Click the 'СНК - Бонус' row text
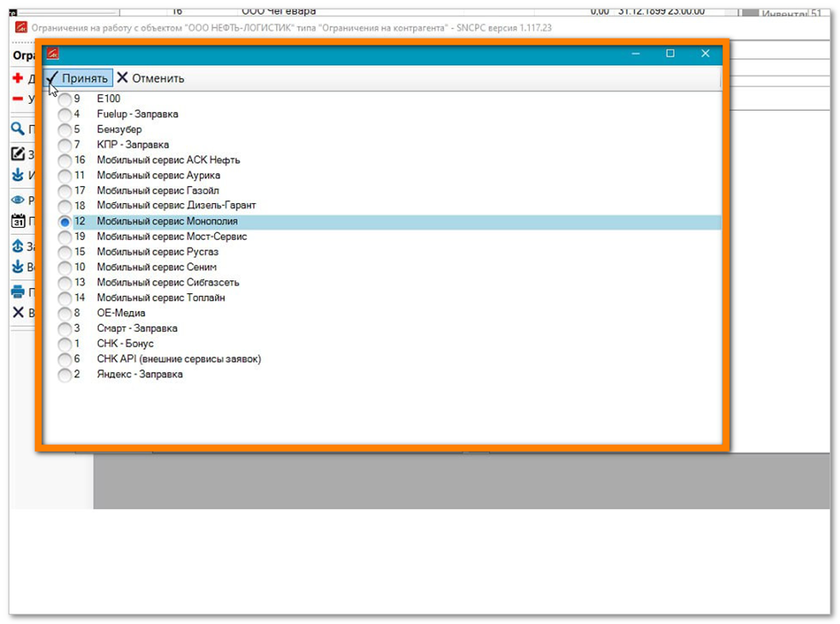This screenshot has height=624, width=840. pyautogui.click(x=125, y=344)
